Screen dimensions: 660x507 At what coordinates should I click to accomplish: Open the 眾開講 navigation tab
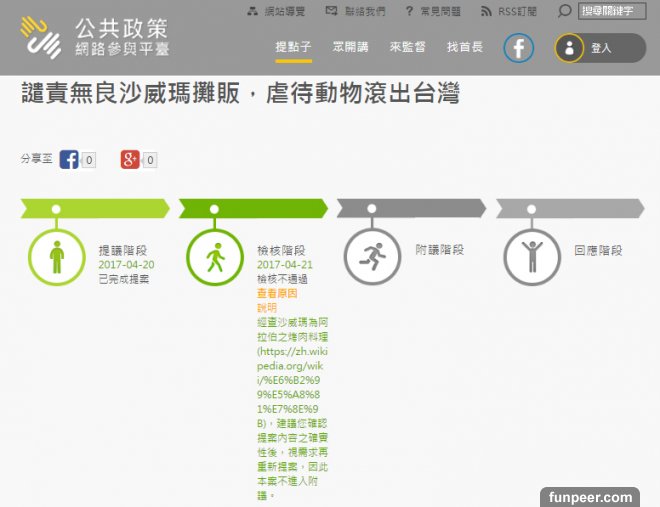(350, 48)
